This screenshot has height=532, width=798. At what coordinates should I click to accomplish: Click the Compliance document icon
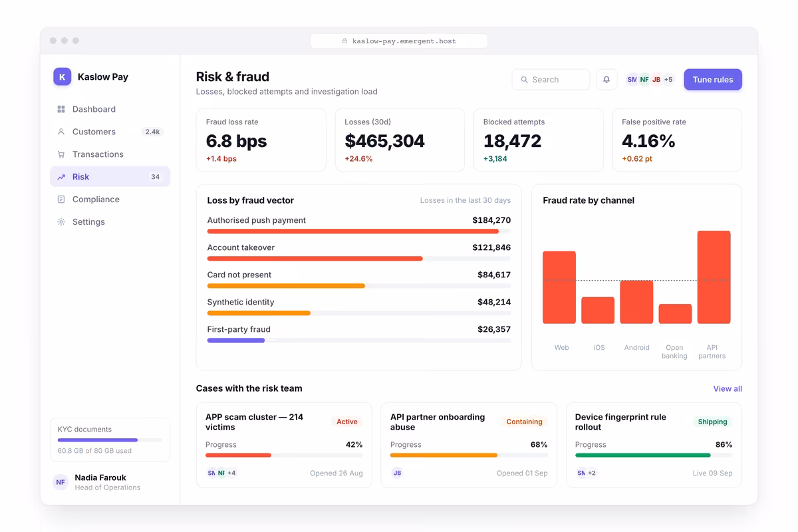(x=61, y=199)
